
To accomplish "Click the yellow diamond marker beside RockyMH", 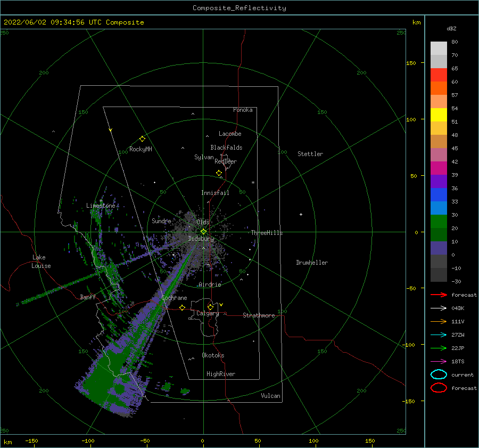I will [x=142, y=139].
